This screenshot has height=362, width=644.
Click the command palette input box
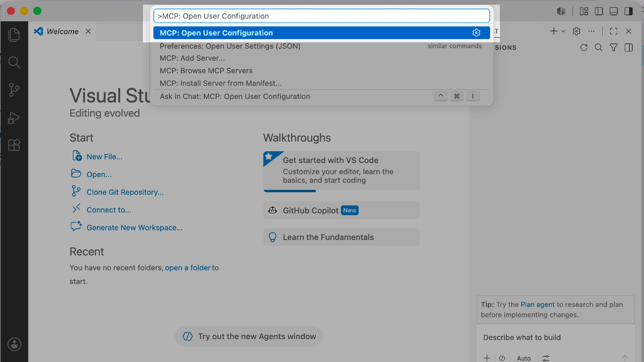tap(322, 16)
